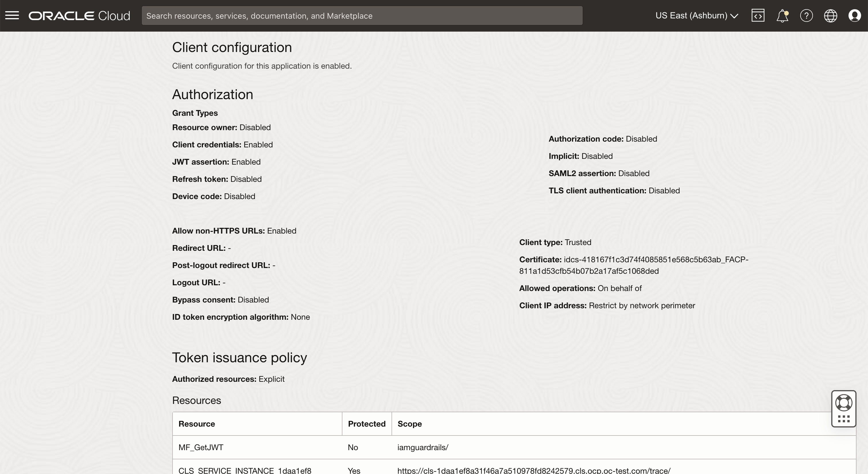Open the iamguardrails/ scope link
The width and height of the screenshot is (868, 474).
[423, 447]
